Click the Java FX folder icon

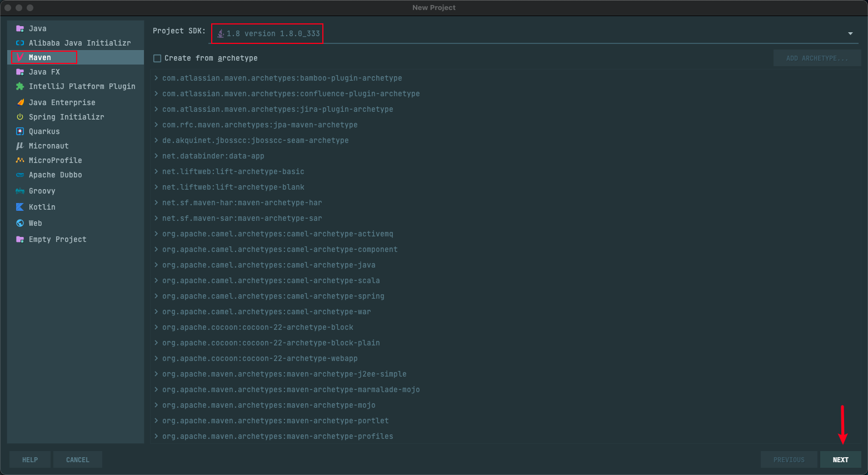(20, 72)
